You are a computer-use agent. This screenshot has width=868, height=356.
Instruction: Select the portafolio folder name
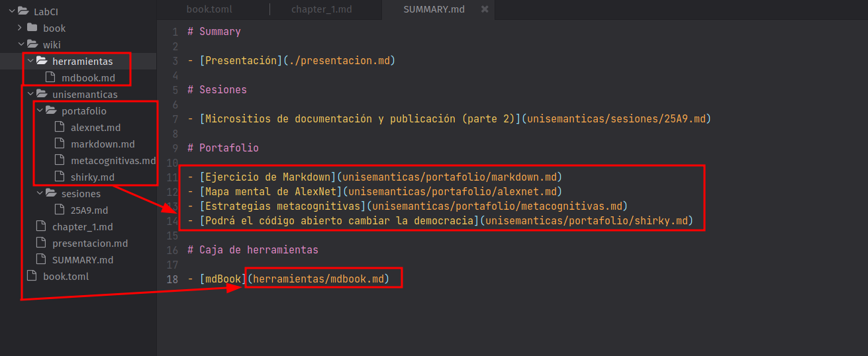(x=84, y=111)
